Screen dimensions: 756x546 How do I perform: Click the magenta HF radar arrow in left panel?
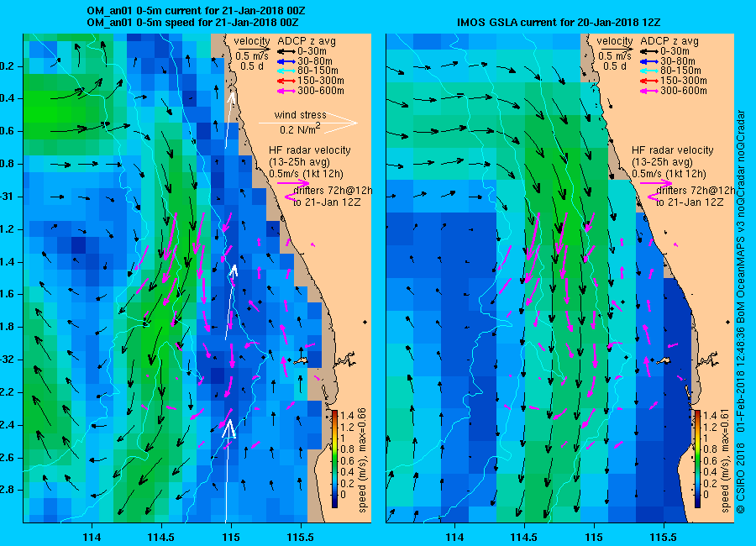(293, 183)
